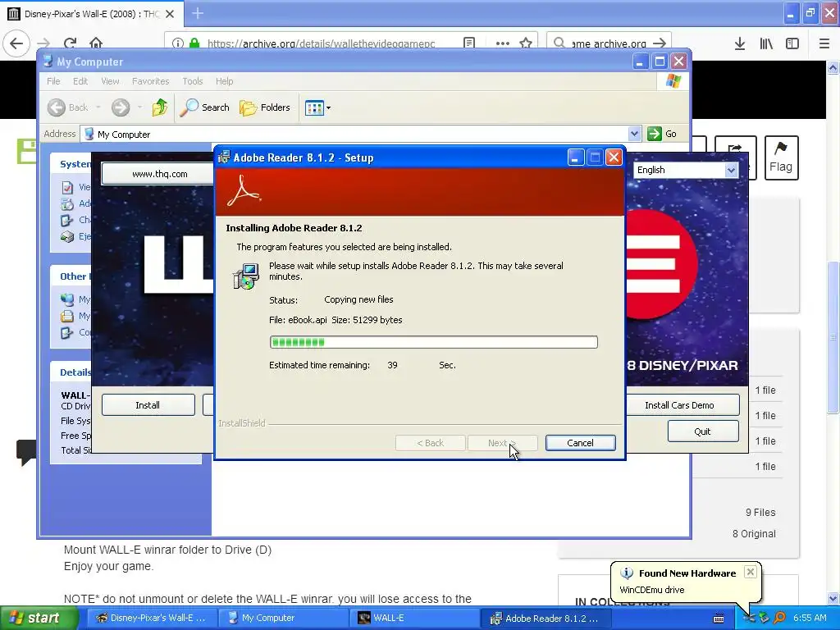Reload the page in Firefox

point(70,43)
